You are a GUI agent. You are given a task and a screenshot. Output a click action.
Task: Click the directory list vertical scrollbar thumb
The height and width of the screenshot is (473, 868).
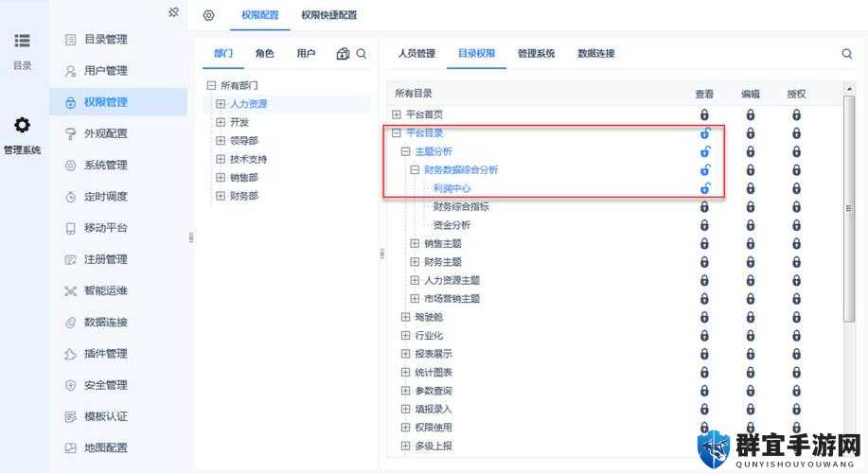coord(849,208)
